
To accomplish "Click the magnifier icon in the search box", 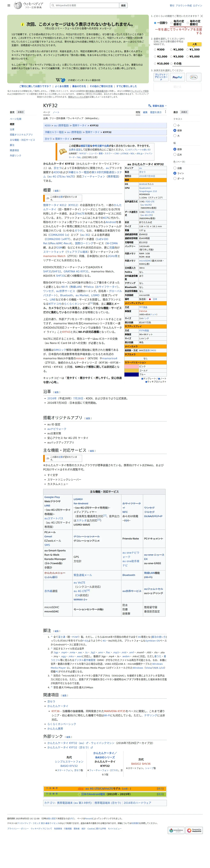I will point(53,5).
